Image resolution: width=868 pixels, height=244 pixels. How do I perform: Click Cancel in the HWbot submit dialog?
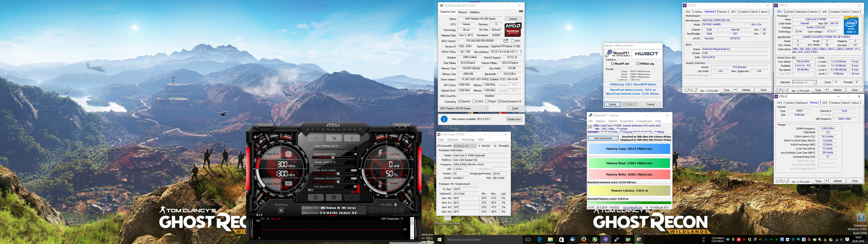(x=650, y=104)
